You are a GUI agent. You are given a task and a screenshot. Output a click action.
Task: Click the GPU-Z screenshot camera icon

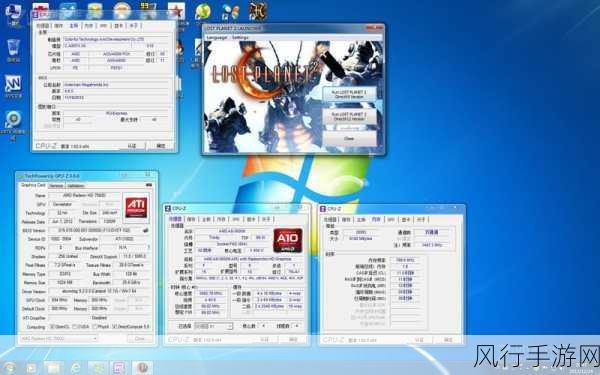point(149,185)
